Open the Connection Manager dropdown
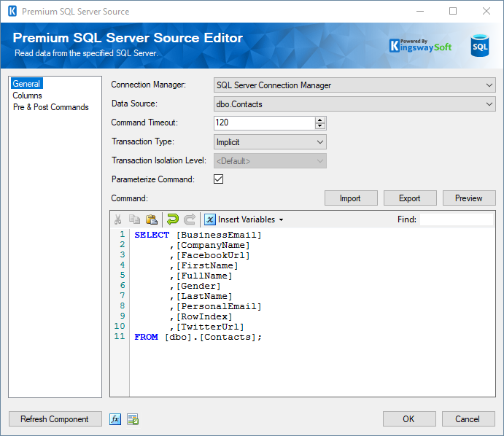 [354, 85]
